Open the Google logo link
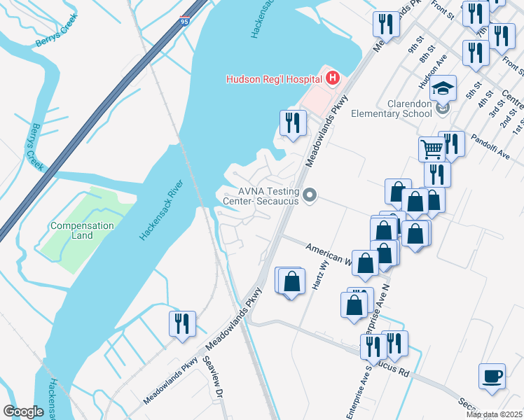524x420 pixels. click(23, 412)
